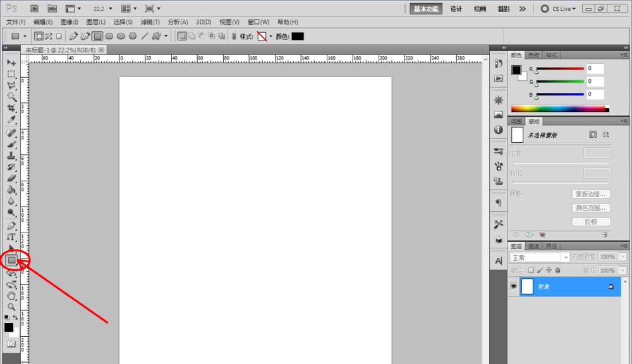Choose Rounded Rectangle in options bar
This screenshot has width=632, height=364.
pos(109,36)
